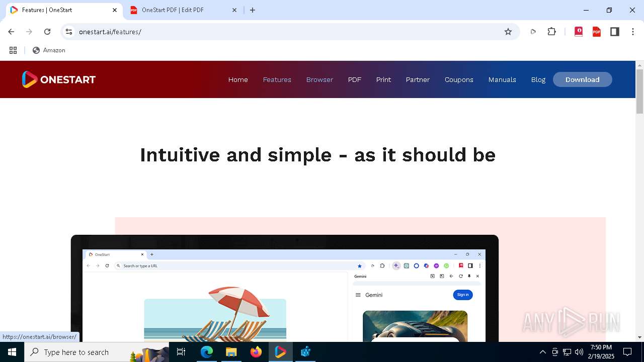The width and height of the screenshot is (644, 362).
Task: View site information icon in address bar
Action: click(x=69, y=32)
